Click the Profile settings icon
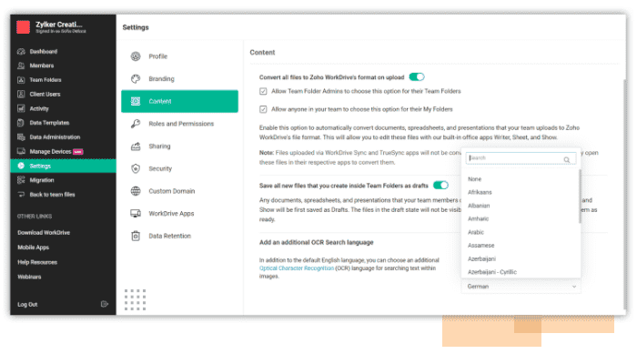 [x=136, y=56]
